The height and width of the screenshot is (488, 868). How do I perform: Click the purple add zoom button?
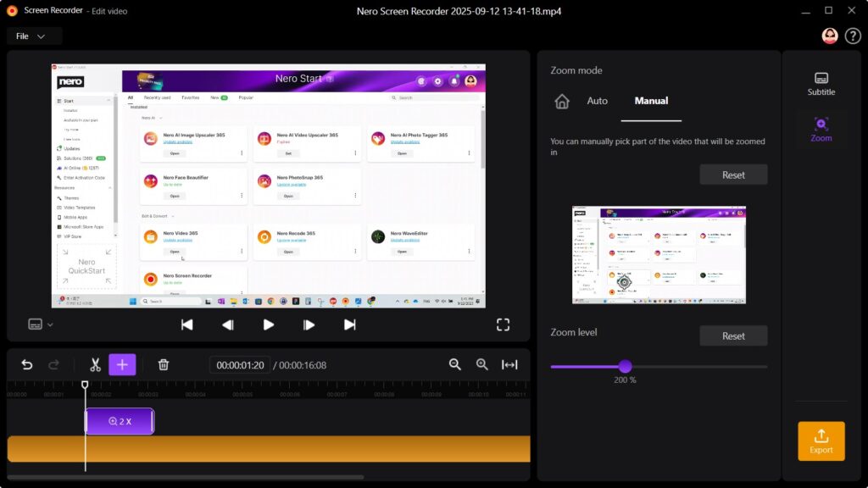122,364
